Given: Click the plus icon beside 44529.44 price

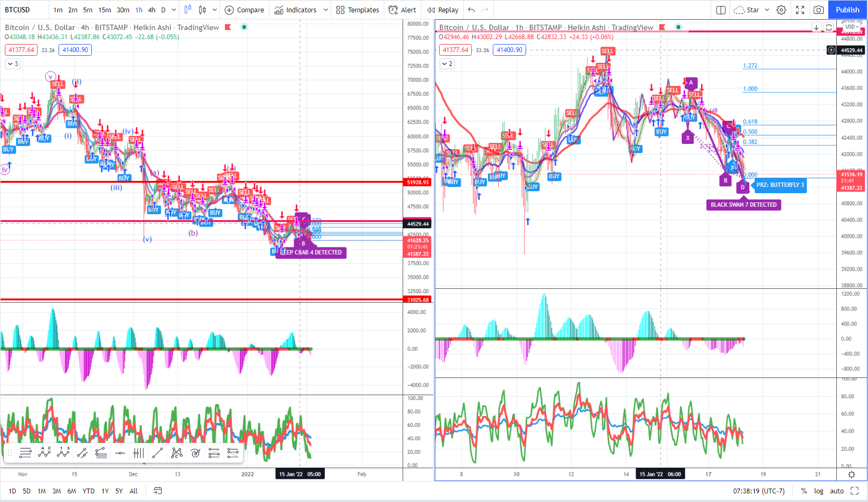Looking at the screenshot, I should point(831,50).
